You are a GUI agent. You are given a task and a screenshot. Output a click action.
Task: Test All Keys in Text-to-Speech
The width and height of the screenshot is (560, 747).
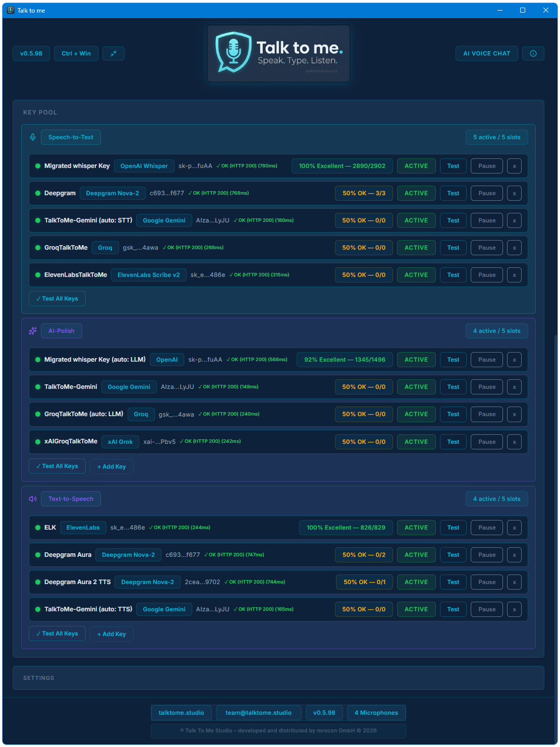(57, 634)
